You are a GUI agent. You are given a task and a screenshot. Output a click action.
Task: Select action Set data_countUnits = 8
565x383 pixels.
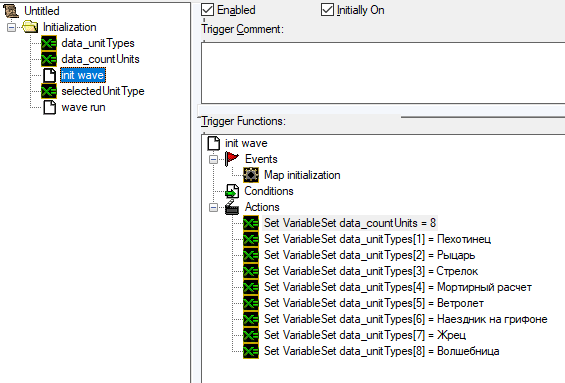(350, 223)
